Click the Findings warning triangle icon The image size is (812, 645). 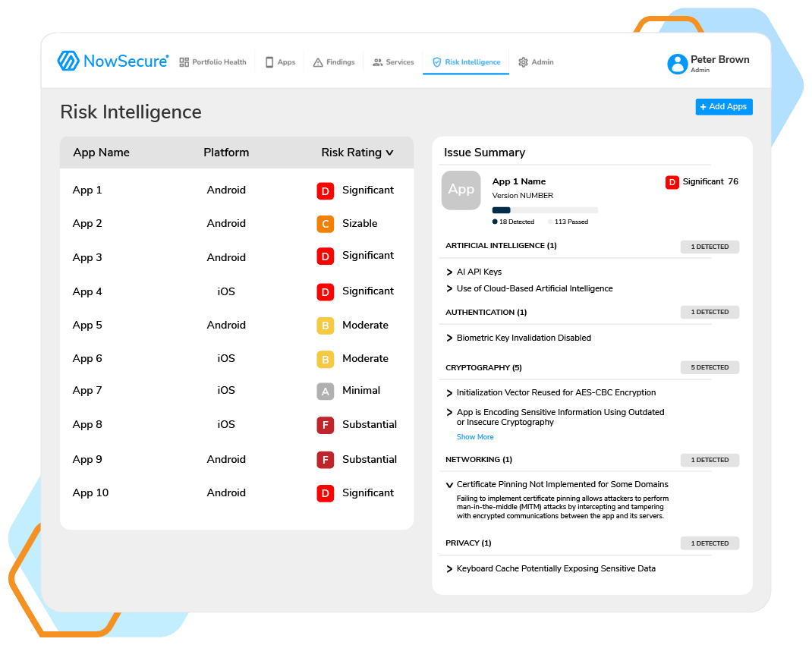pyautogui.click(x=318, y=62)
